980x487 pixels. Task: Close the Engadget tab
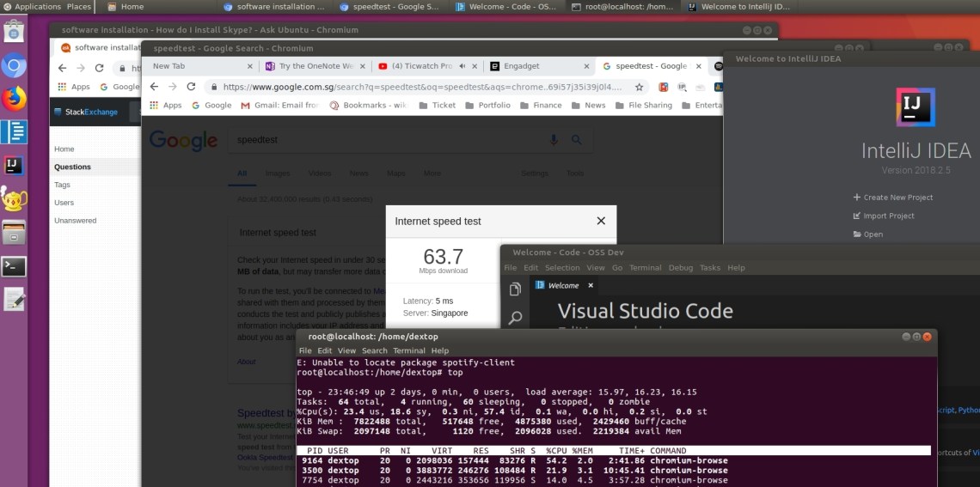coord(586,66)
